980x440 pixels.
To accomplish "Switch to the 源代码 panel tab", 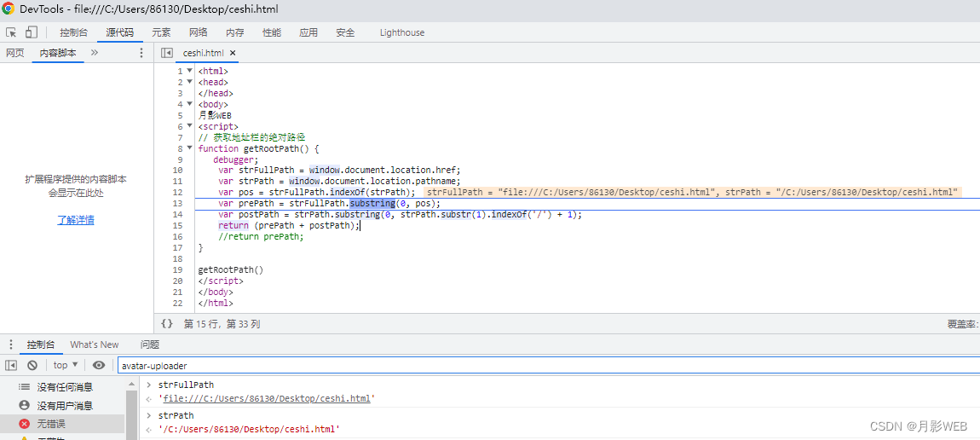I will coord(120,32).
